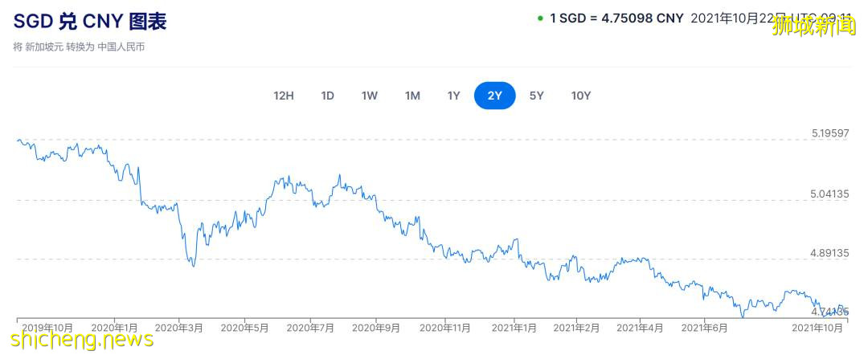Click the 2021年1月 timeline marker
Viewport: 868px width, 355px height.
click(x=514, y=328)
